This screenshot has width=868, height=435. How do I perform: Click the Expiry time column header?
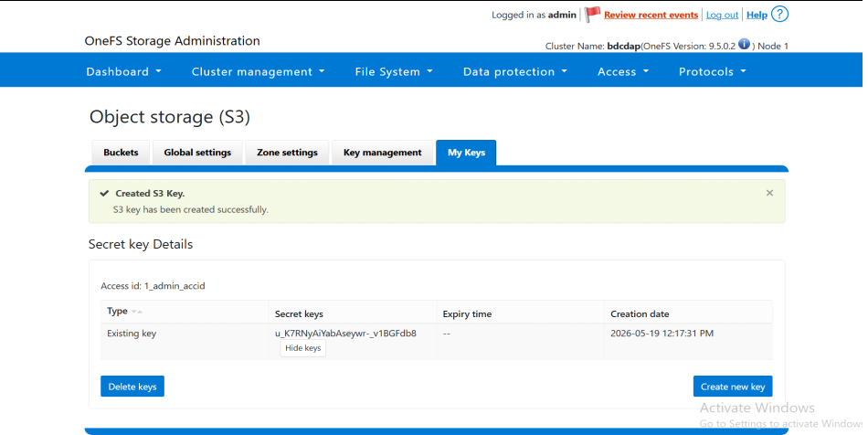[x=467, y=313]
